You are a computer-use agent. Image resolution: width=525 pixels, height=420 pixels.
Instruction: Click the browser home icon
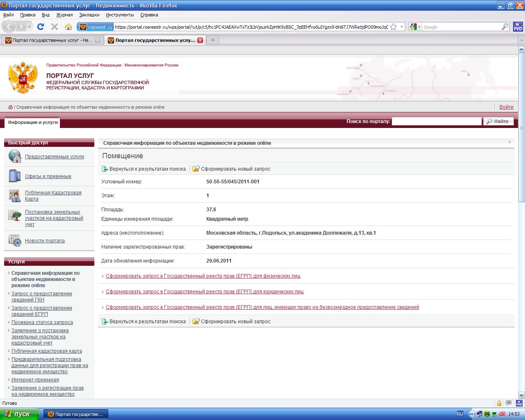click(x=68, y=27)
